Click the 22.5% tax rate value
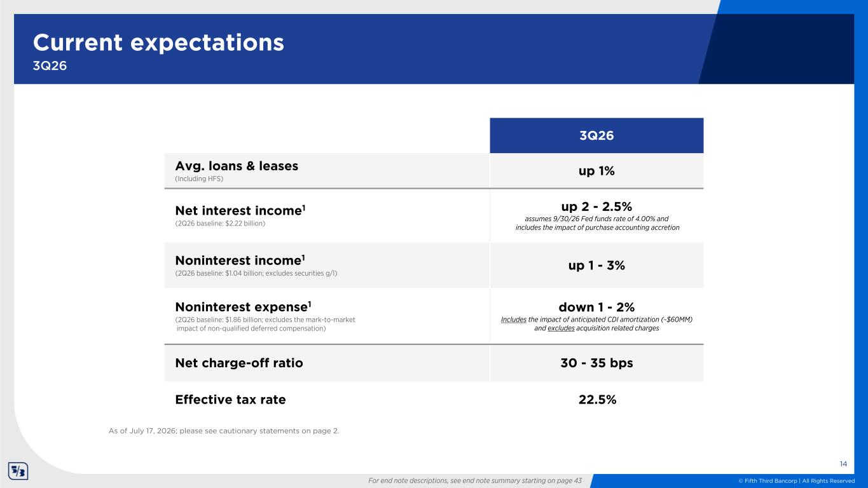Image resolution: width=868 pixels, height=488 pixels. click(x=596, y=400)
